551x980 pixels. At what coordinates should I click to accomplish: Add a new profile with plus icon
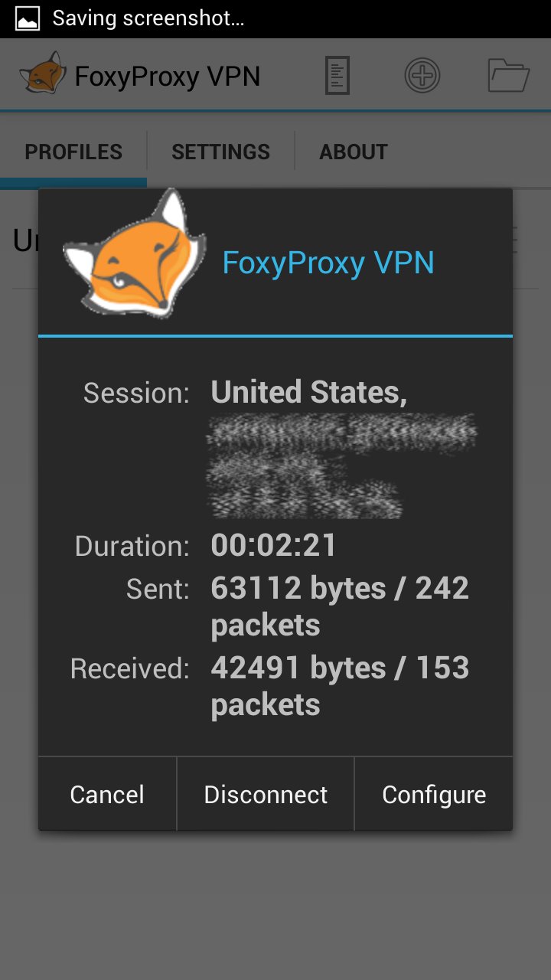422,76
